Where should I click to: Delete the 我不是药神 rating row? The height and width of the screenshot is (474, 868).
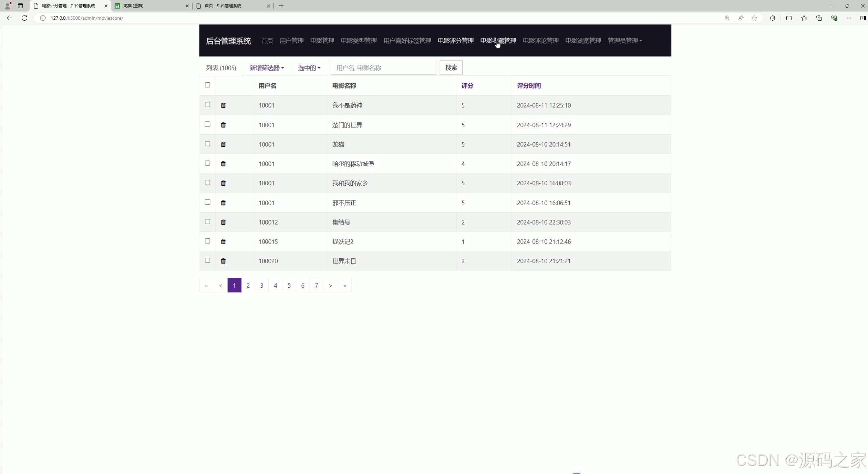[x=223, y=105]
